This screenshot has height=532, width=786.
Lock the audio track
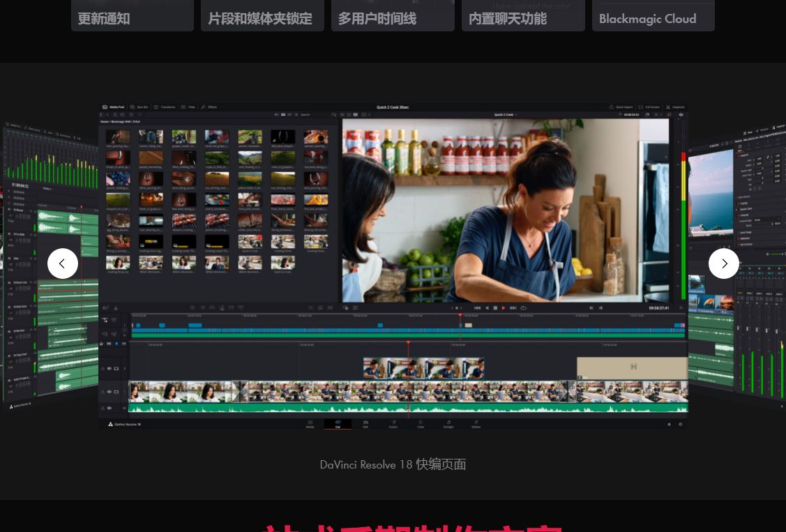pos(103,409)
